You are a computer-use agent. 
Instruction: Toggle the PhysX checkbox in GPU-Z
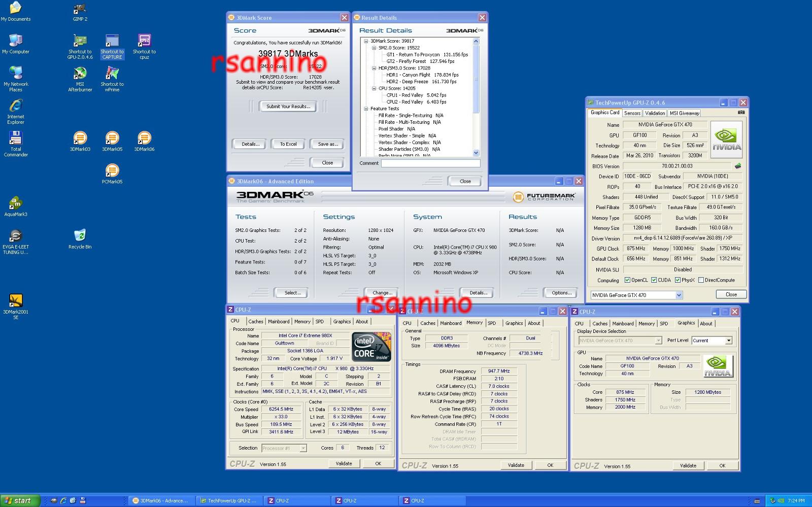[x=678, y=280]
